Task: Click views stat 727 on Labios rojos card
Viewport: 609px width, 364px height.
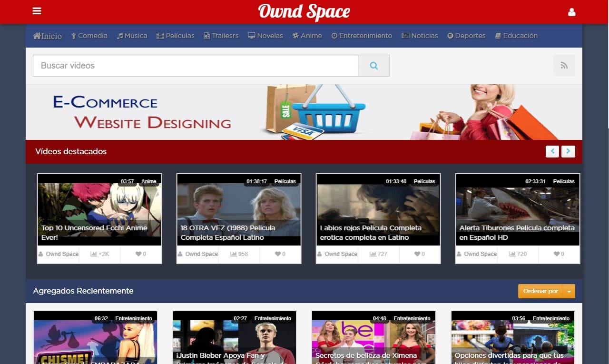Action: [379, 254]
